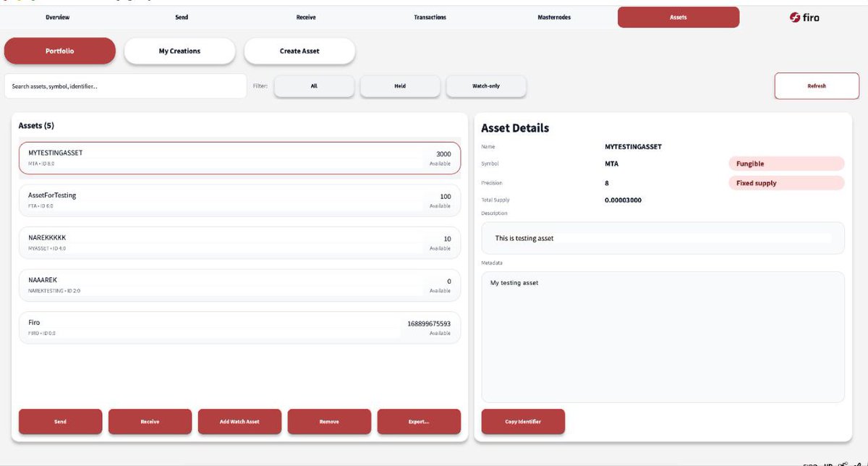Screen dimensions: 868x466
Task: Click the Firo balance 168899675593
Action: [429, 323]
